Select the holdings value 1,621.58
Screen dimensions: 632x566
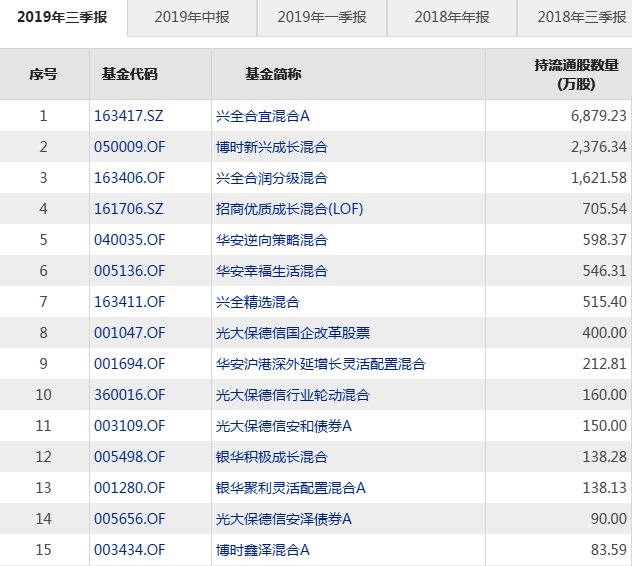tap(599, 178)
